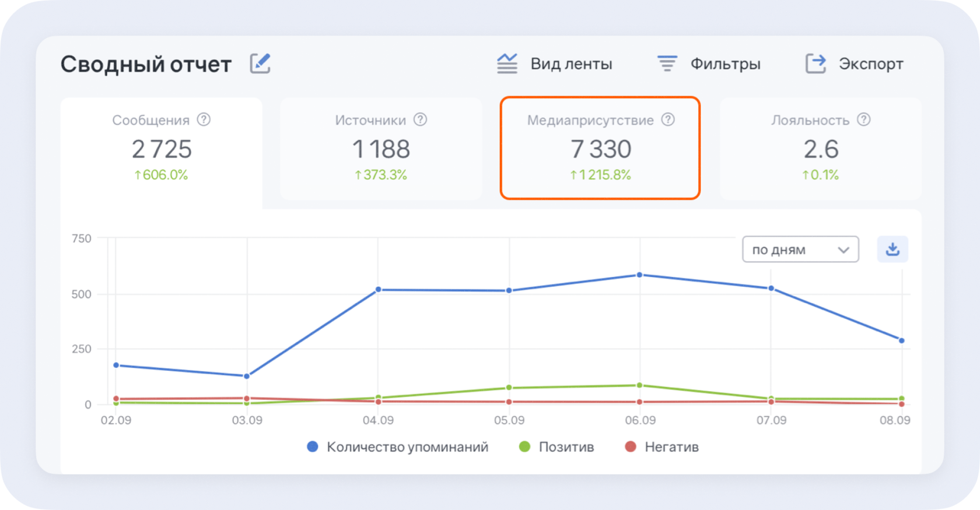This screenshot has width=980, height=510.
Task: Click the Экспорт export arrow icon
Action: click(x=815, y=64)
